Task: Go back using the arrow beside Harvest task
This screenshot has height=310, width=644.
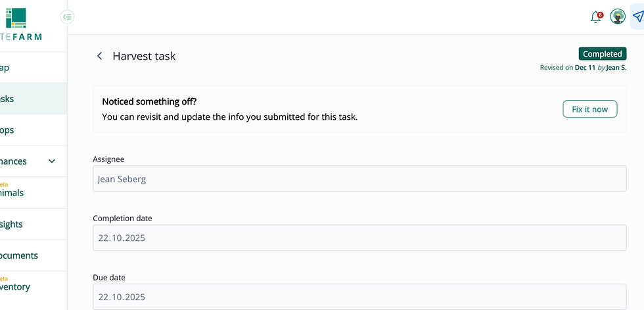Action: pos(100,57)
